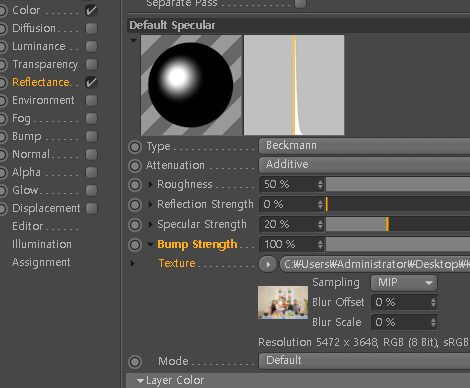Click the Reflectance channel animation dot

[x=3, y=82]
